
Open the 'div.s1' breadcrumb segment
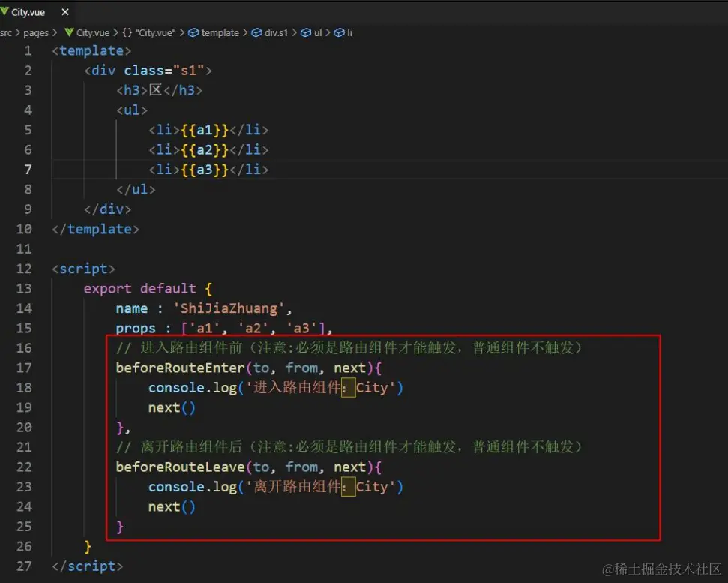tap(276, 32)
